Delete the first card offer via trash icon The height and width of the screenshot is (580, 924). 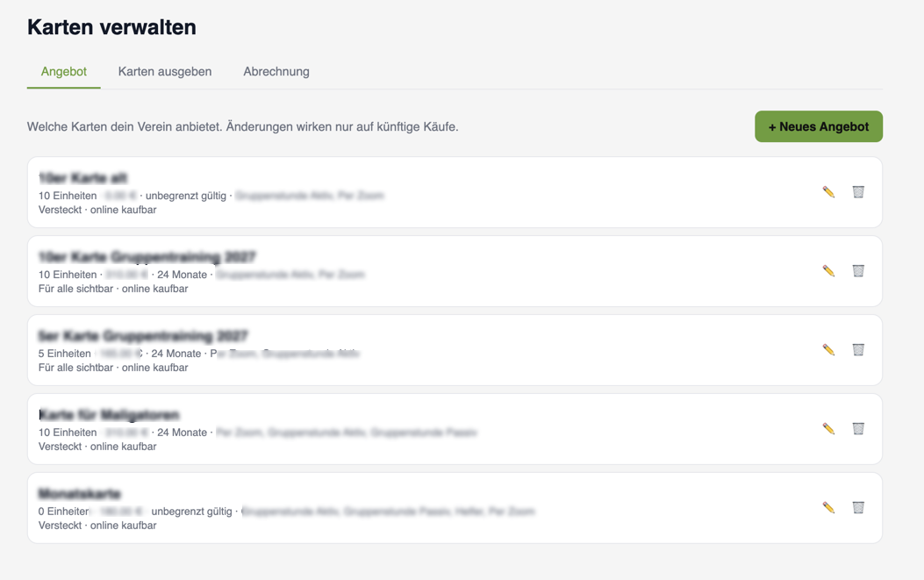click(858, 192)
